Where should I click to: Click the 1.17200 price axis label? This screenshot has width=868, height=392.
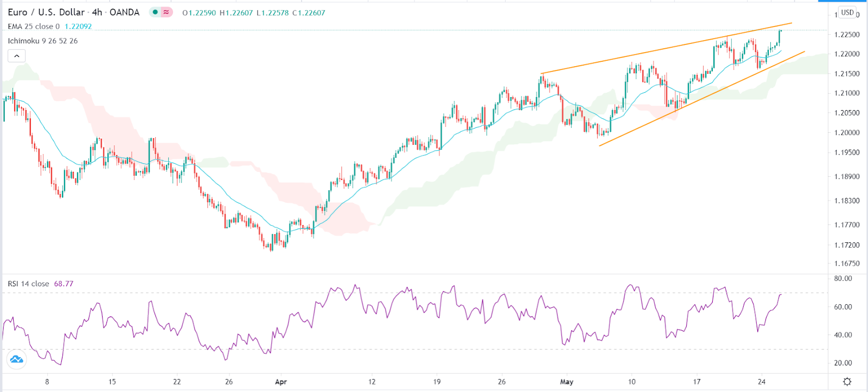(x=847, y=245)
